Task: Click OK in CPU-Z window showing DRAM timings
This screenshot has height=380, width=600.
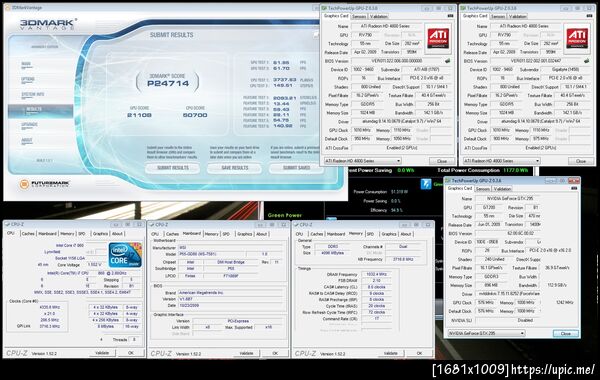Action: [x=419, y=353]
